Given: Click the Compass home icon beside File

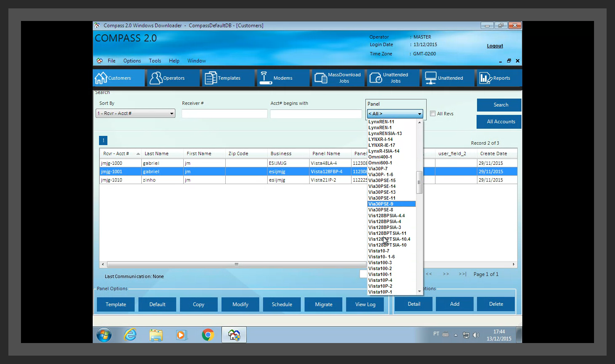Looking at the screenshot, I should pos(99,61).
